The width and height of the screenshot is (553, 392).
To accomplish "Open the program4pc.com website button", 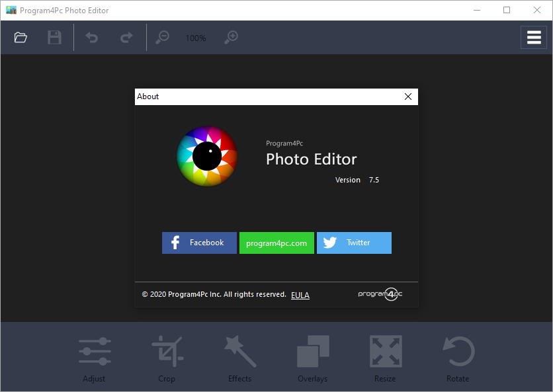I will click(x=276, y=243).
